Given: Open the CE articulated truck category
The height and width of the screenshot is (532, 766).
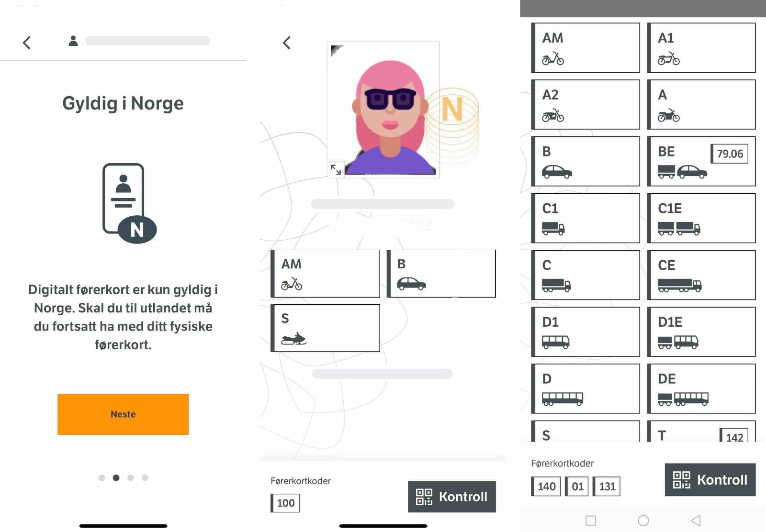Looking at the screenshot, I should click(x=701, y=275).
